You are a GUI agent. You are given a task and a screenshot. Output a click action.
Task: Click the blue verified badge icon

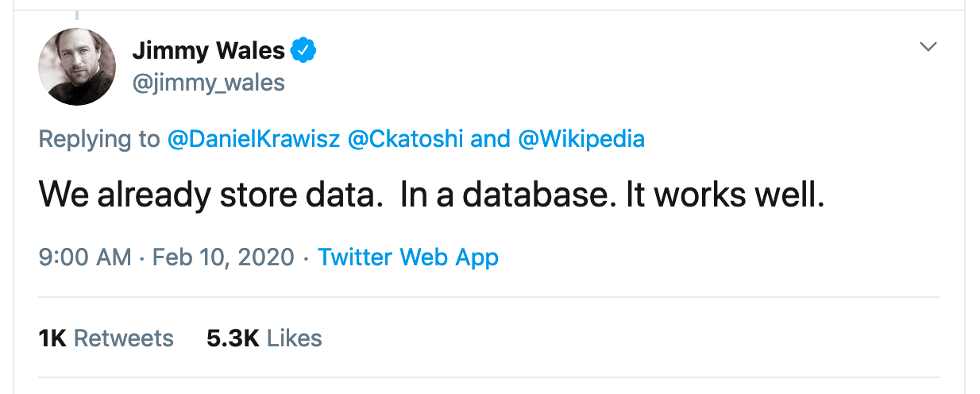click(303, 52)
